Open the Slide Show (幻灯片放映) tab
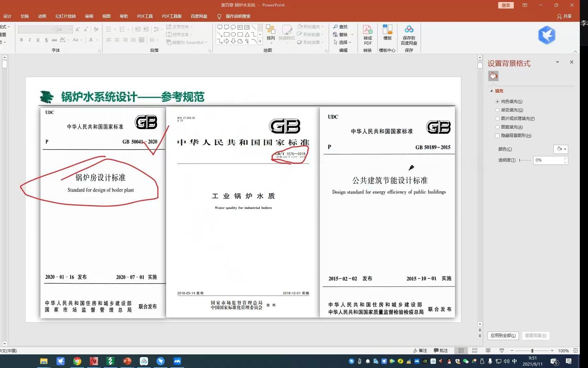 [65, 16]
